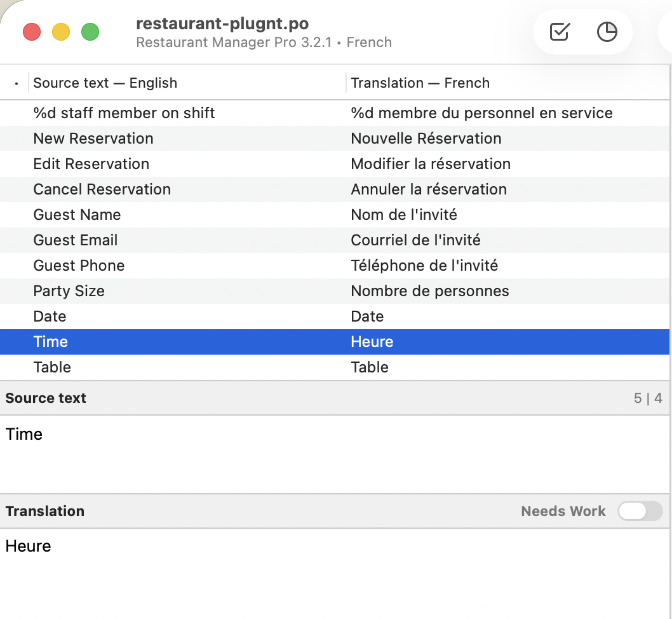This screenshot has width=672, height=619.
Task: Click the "Nombre de personnes" translation cell
Action: point(430,290)
